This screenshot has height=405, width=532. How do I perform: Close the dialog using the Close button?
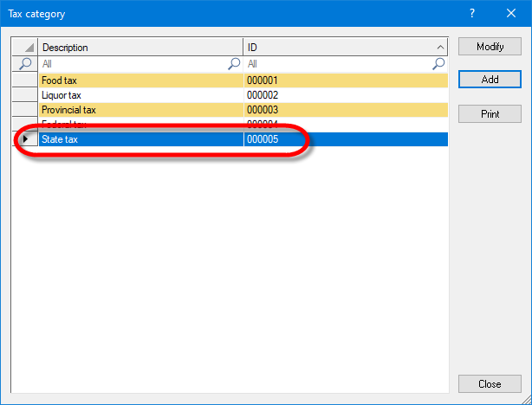(490, 383)
